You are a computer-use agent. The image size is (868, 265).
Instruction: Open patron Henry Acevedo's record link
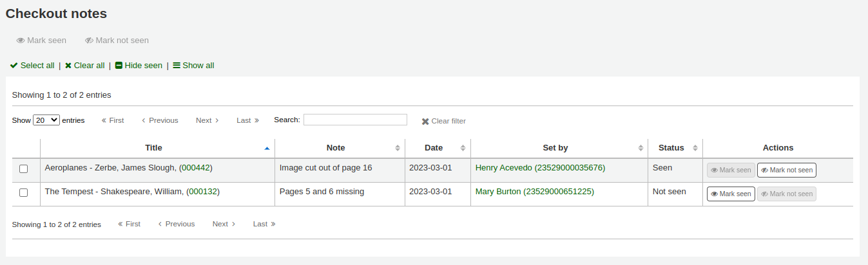pyautogui.click(x=540, y=168)
